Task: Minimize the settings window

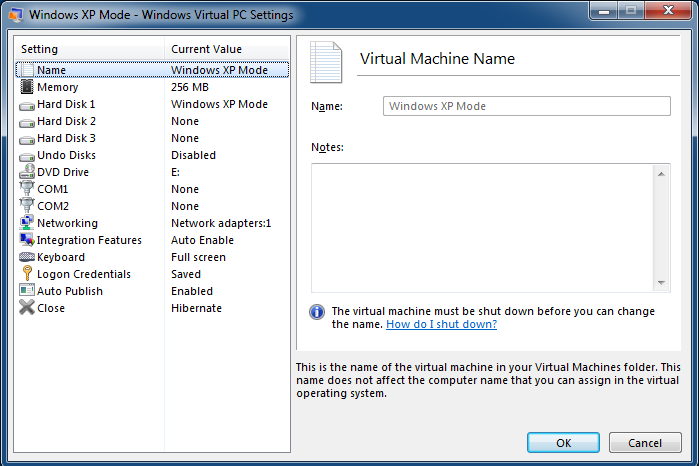Action: tap(604, 11)
